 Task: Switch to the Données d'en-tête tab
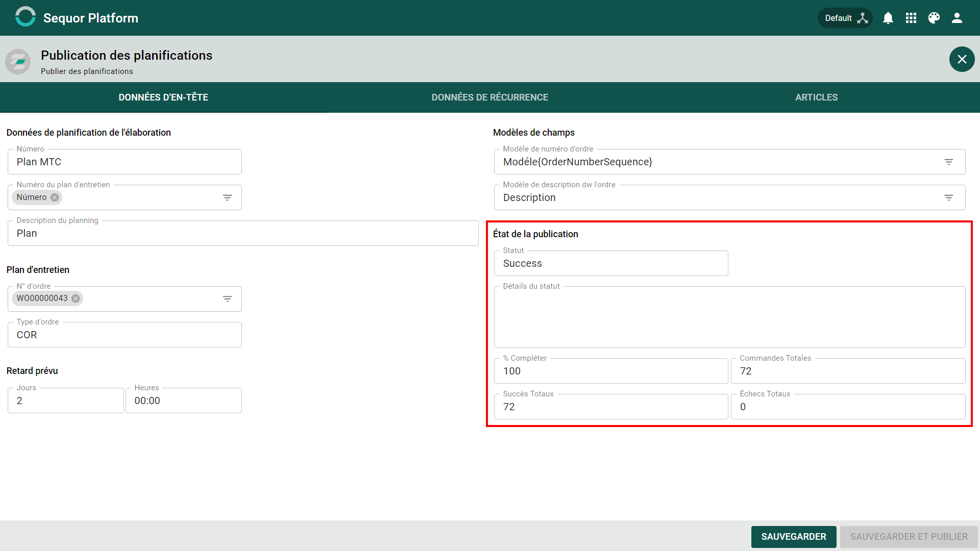[163, 97]
